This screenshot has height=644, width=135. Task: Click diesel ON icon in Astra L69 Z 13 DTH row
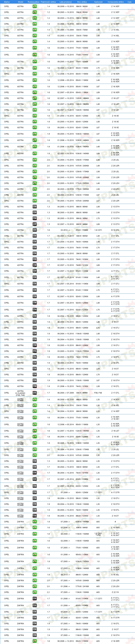point(35,224)
